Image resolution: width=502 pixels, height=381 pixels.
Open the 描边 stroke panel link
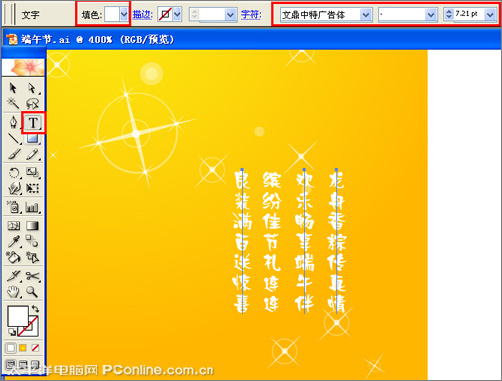143,15
